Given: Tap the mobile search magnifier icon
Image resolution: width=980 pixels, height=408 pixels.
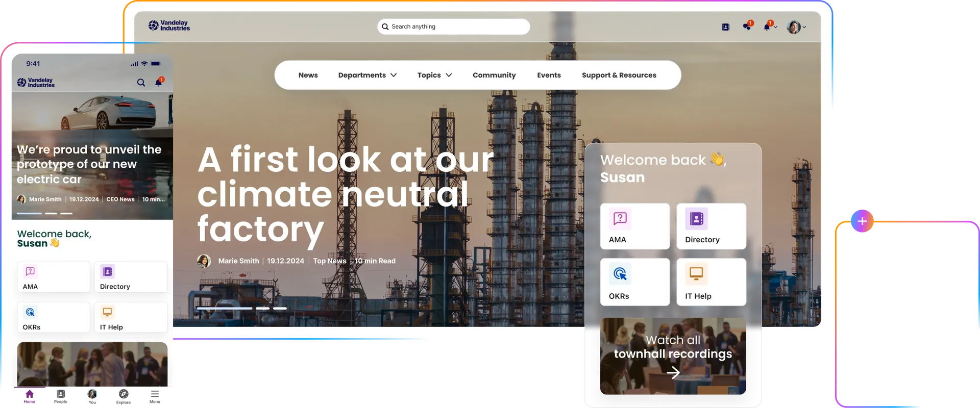Looking at the screenshot, I should point(141,83).
